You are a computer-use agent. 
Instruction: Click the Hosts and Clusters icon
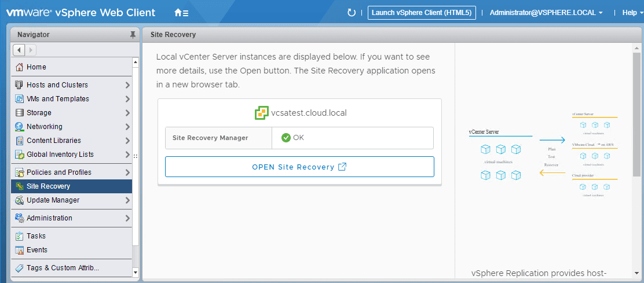[19, 85]
